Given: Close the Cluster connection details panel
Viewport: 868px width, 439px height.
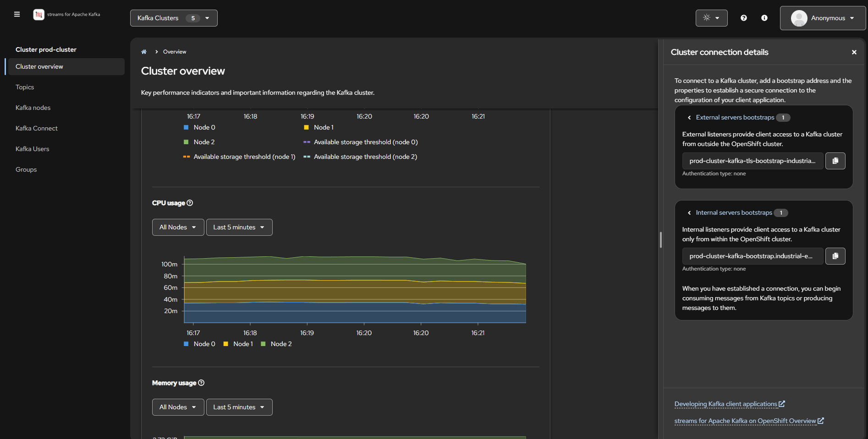Looking at the screenshot, I should click(x=854, y=52).
